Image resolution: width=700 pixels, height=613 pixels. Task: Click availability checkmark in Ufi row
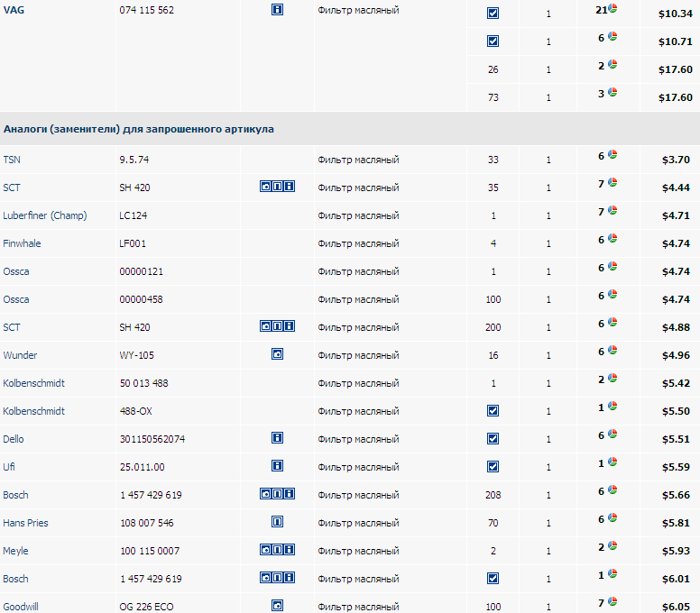pos(493,467)
